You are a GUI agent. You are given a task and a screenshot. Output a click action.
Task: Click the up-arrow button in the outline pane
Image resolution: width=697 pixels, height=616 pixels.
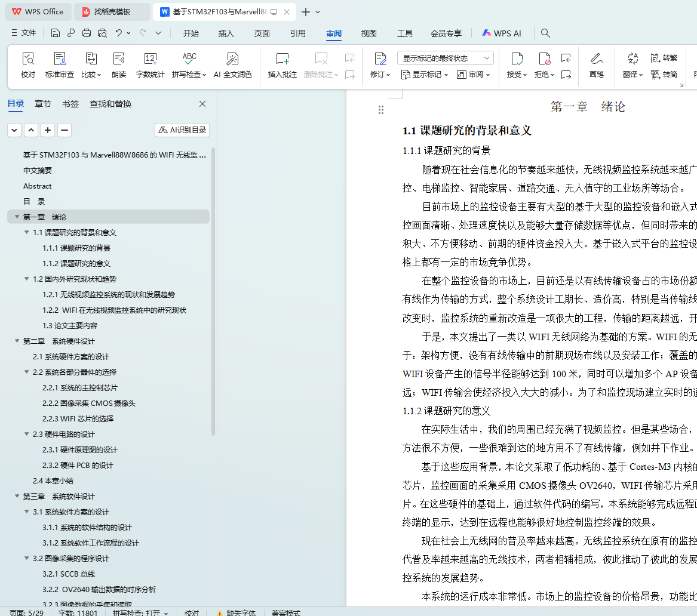[x=31, y=130]
